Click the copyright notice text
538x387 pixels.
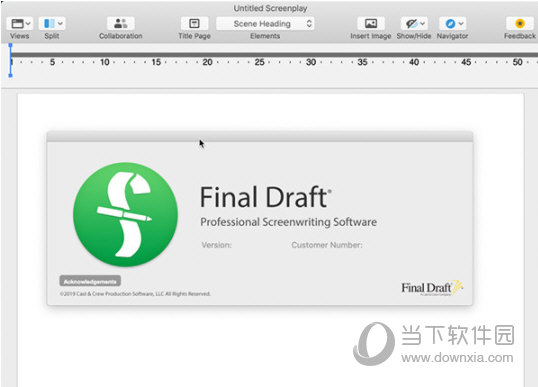(135, 294)
